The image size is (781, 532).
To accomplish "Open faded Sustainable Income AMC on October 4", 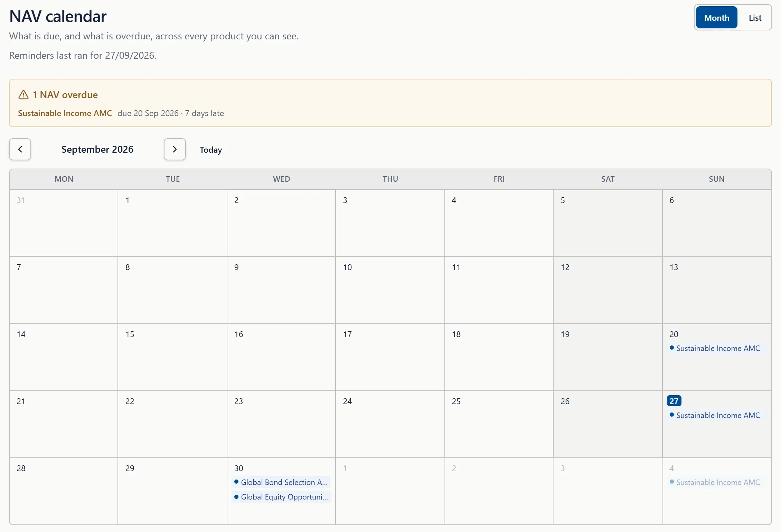I will click(717, 482).
